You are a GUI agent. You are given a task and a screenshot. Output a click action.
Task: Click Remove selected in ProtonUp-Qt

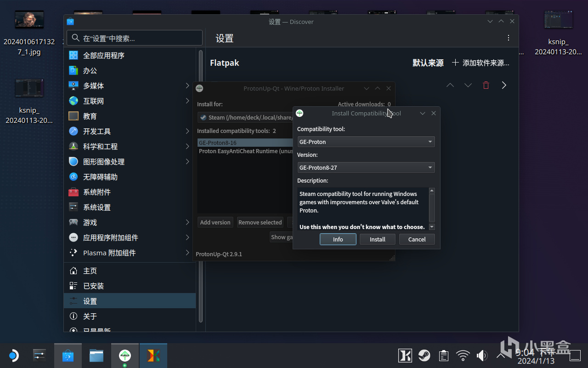[260, 222]
